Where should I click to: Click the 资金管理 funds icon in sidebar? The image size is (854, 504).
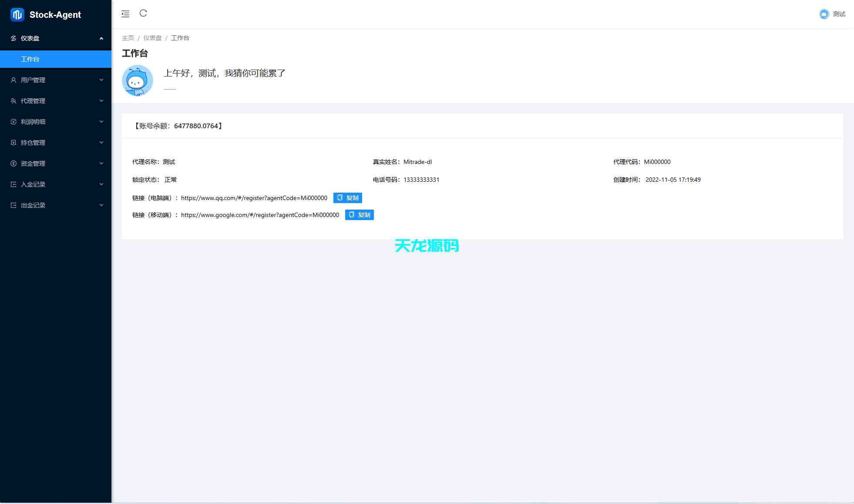[13, 163]
